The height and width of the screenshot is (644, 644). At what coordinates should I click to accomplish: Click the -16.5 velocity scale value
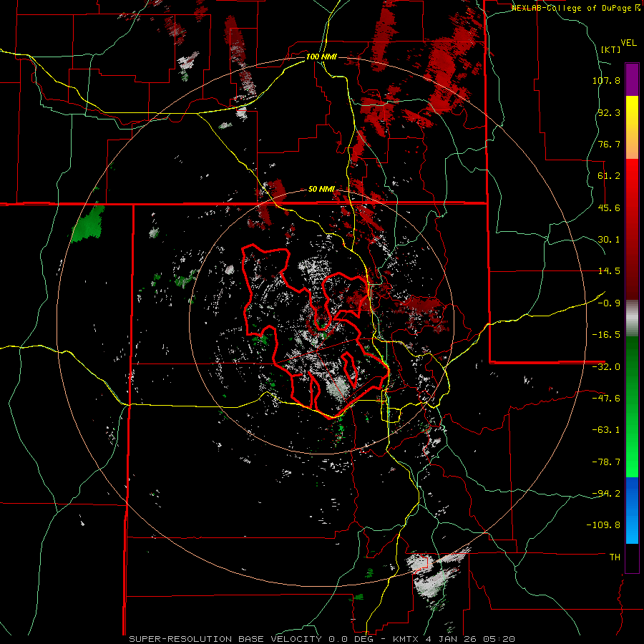606,335
